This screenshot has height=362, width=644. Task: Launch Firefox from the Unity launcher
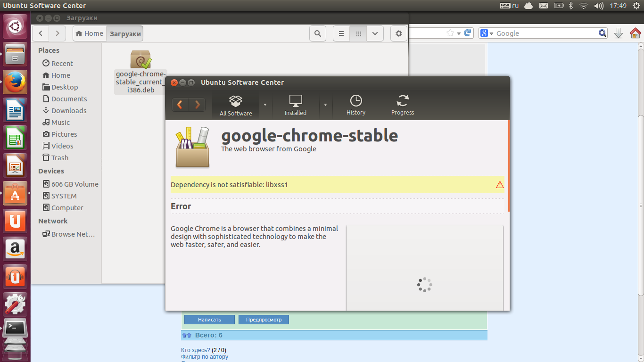[x=15, y=82]
